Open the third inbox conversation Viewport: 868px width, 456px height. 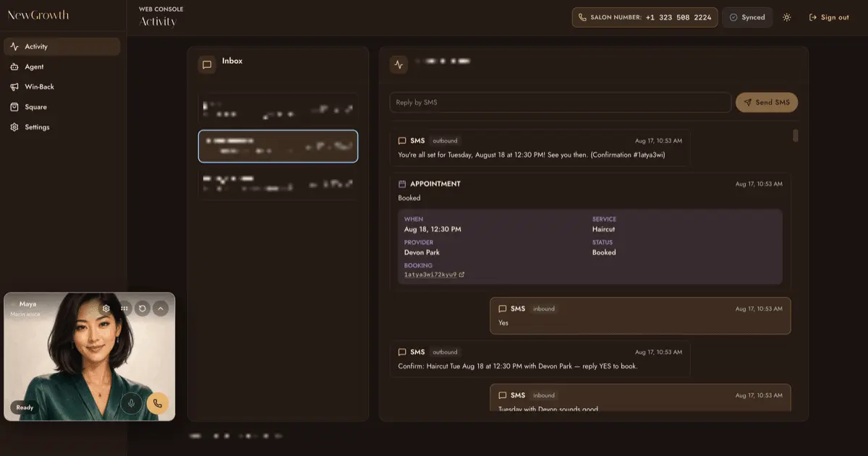(278, 183)
